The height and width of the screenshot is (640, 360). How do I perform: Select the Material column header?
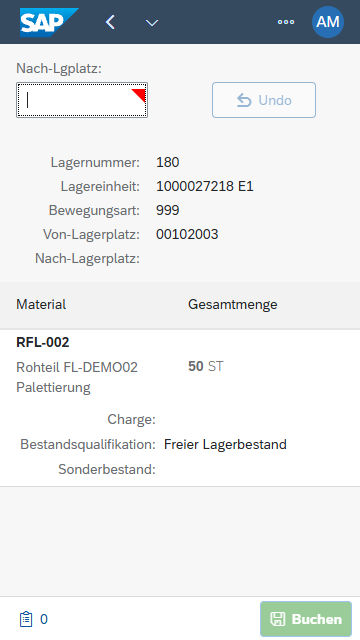coord(41,304)
